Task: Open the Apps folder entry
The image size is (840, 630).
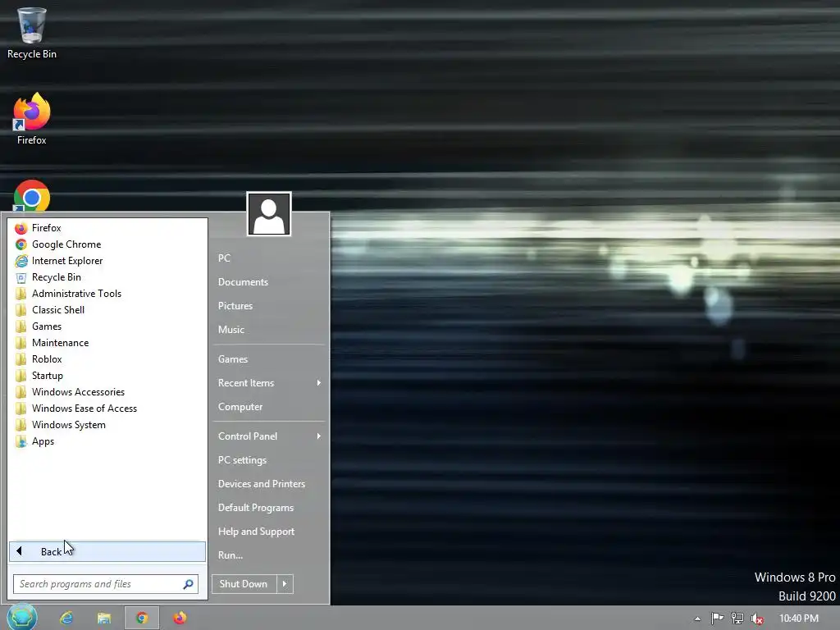Action: [107, 441]
